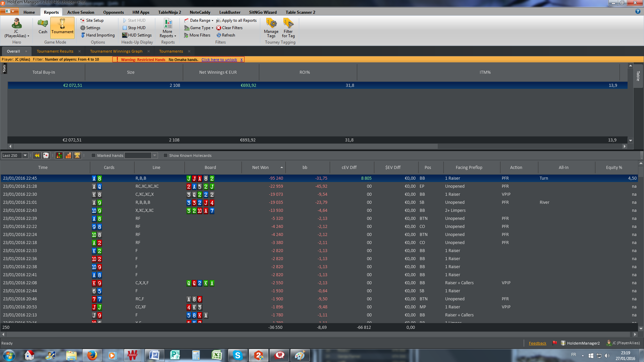Sort hands by Time column header
Screen dimensions: 644x362
45,168
